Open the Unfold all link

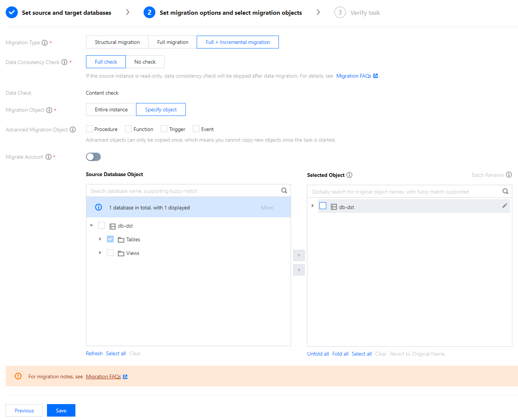[x=318, y=354]
